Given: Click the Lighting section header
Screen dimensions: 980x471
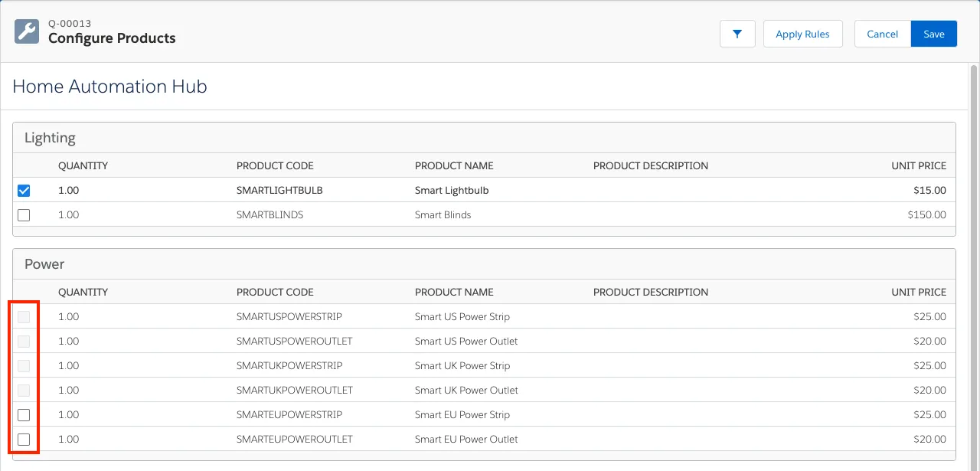Looking at the screenshot, I should (50, 138).
